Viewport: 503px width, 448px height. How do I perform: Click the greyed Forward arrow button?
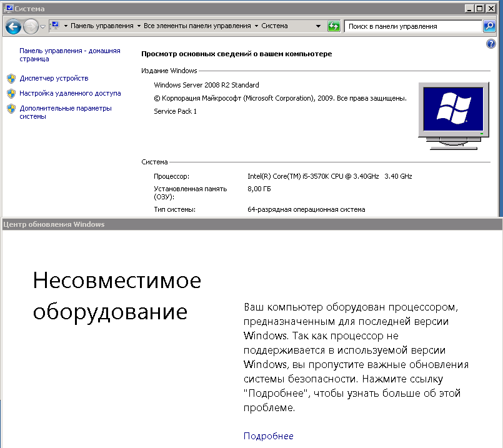click(x=31, y=26)
